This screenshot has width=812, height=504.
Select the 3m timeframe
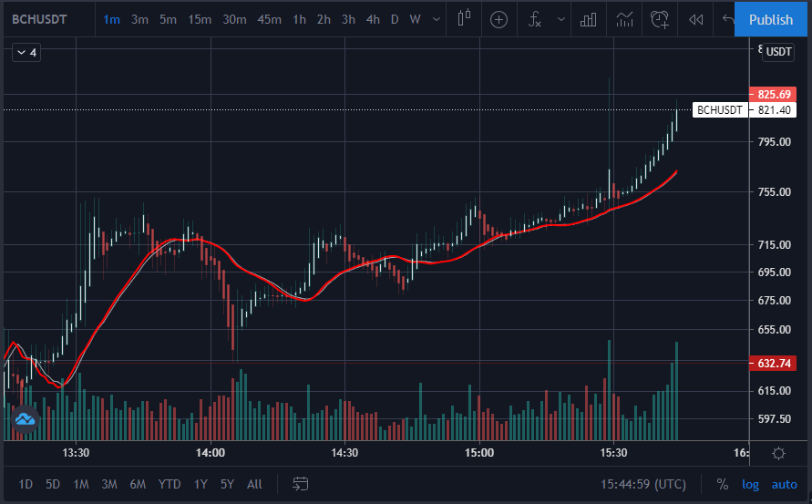click(139, 20)
